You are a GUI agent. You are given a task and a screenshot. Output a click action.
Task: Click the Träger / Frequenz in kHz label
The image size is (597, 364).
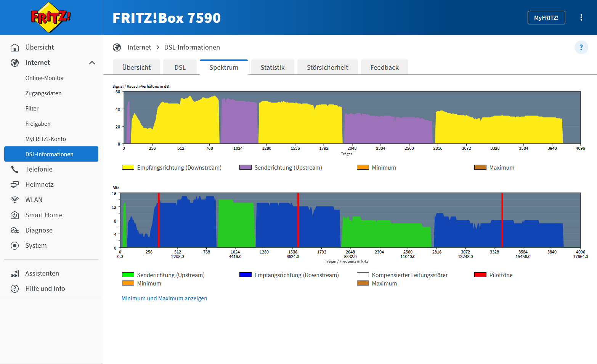pyautogui.click(x=347, y=261)
